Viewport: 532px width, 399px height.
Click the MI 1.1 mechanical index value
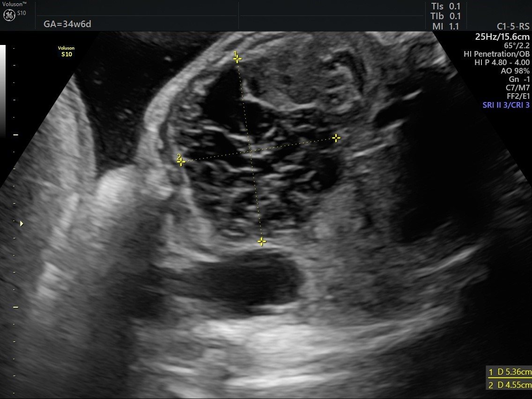point(445,26)
